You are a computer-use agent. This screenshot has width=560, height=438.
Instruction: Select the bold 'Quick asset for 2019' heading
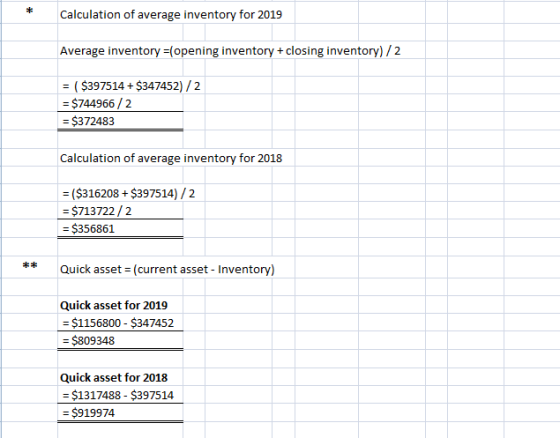tap(114, 305)
